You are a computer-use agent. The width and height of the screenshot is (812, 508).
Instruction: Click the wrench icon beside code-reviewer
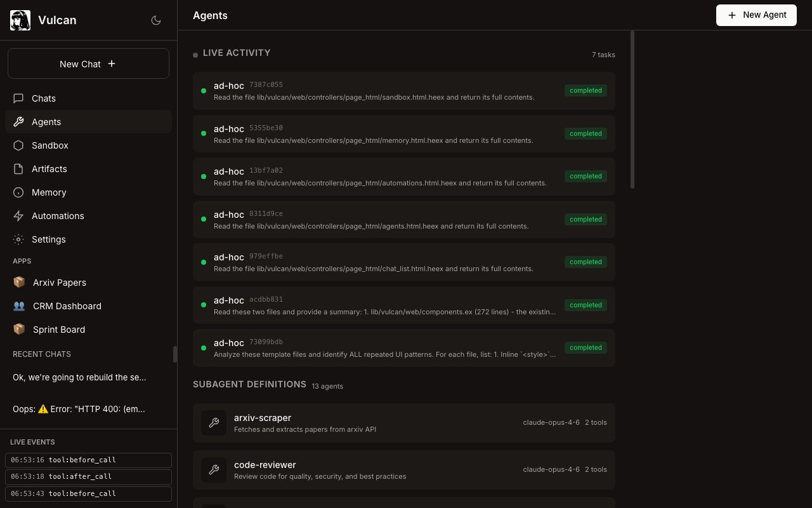214,470
